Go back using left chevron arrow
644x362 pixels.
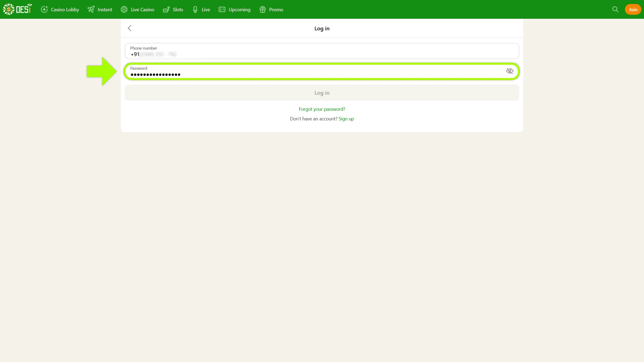click(129, 28)
